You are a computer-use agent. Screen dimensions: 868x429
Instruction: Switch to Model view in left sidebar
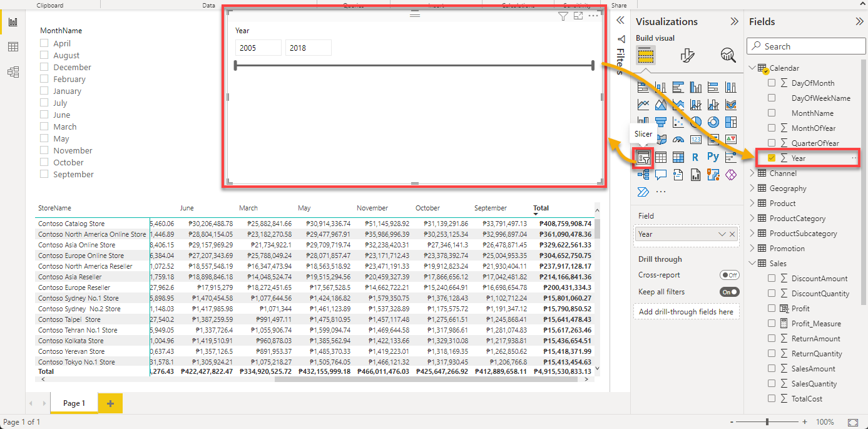pos(14,72)
